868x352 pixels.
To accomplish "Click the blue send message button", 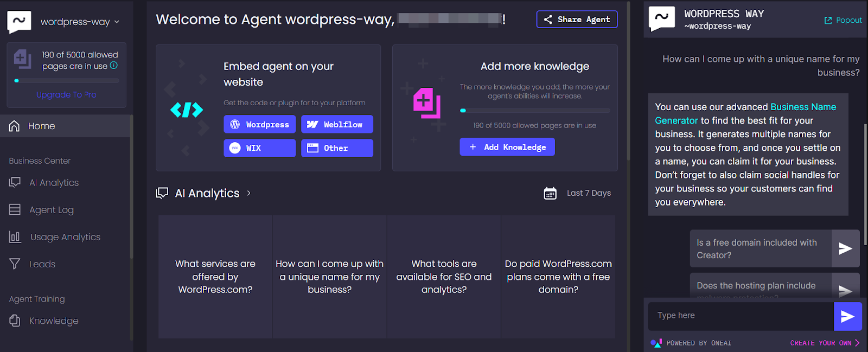I will point(847,316).
